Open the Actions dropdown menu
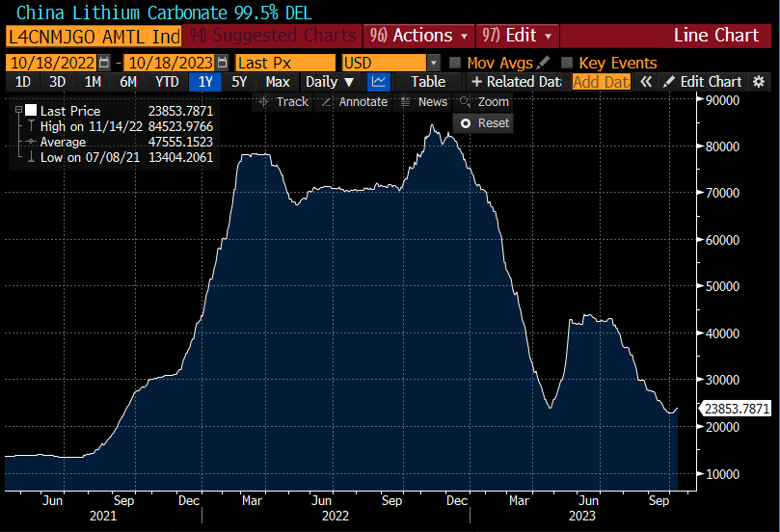Image resolution: width=780 pixels, height=532 pixels. point(420,36)
